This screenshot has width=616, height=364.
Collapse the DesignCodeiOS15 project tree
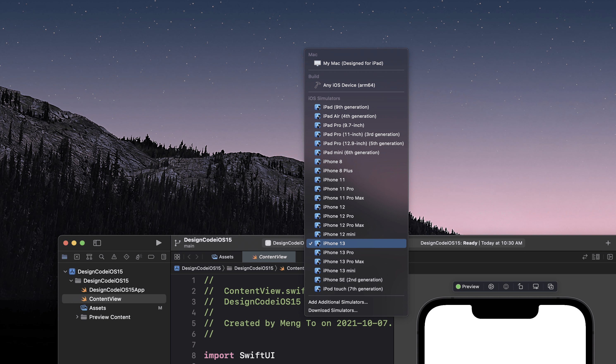(65, 271)
